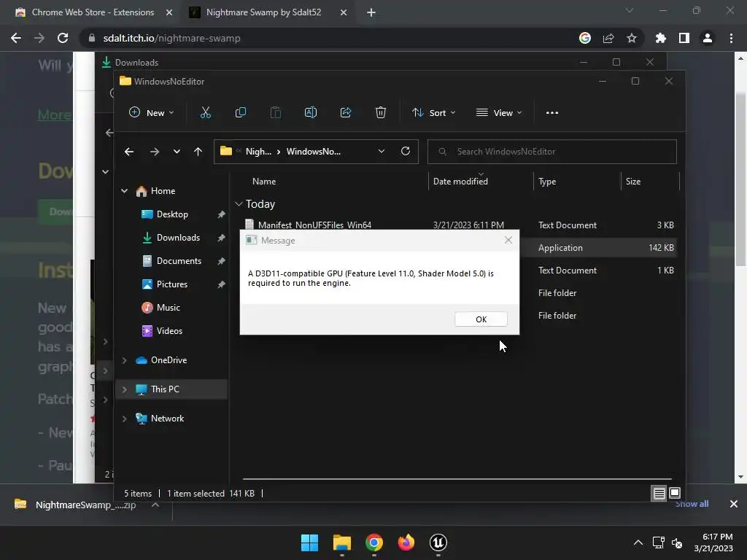Image resolution: width=747 pixels, height=560 pixels.
Task: Click the Paste clipboard icon
Action: [275, 112]
